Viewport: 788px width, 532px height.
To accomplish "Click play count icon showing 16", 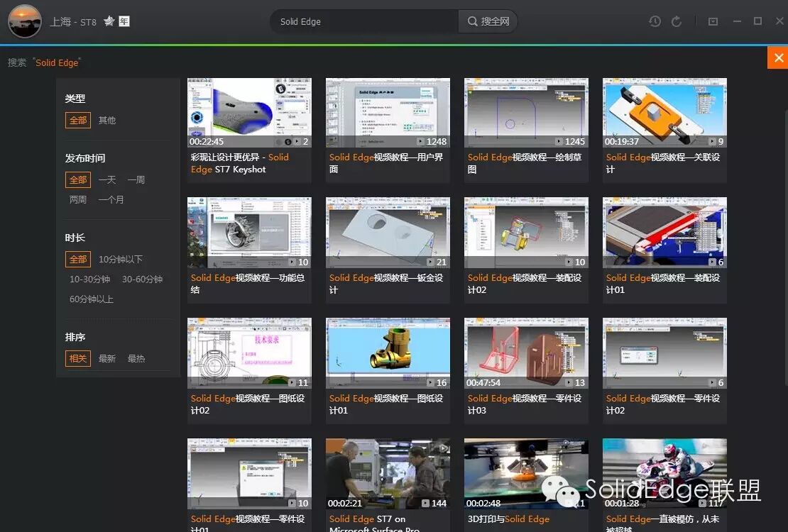I will tap(431, 383).
